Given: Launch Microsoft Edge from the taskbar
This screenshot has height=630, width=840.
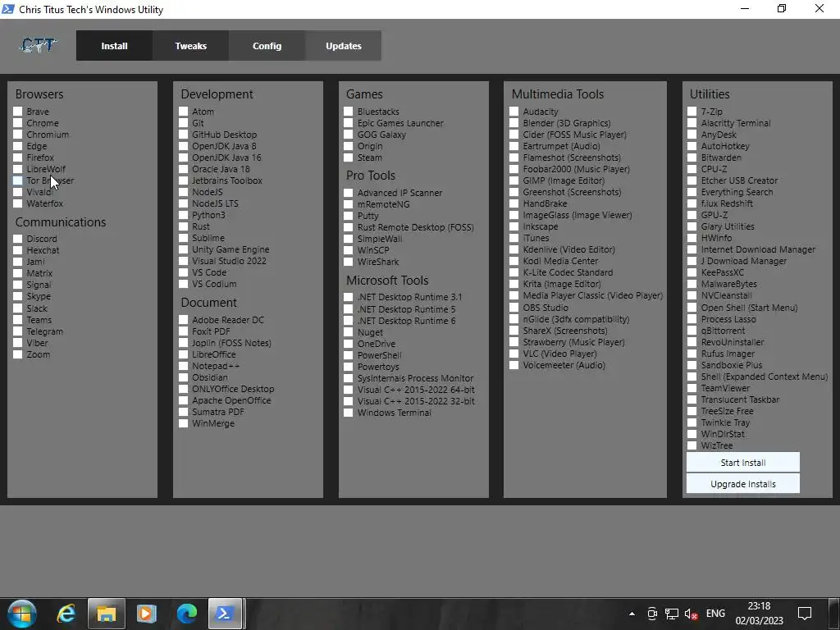Looking at the screenshot, I should click(x=186, y=614).
